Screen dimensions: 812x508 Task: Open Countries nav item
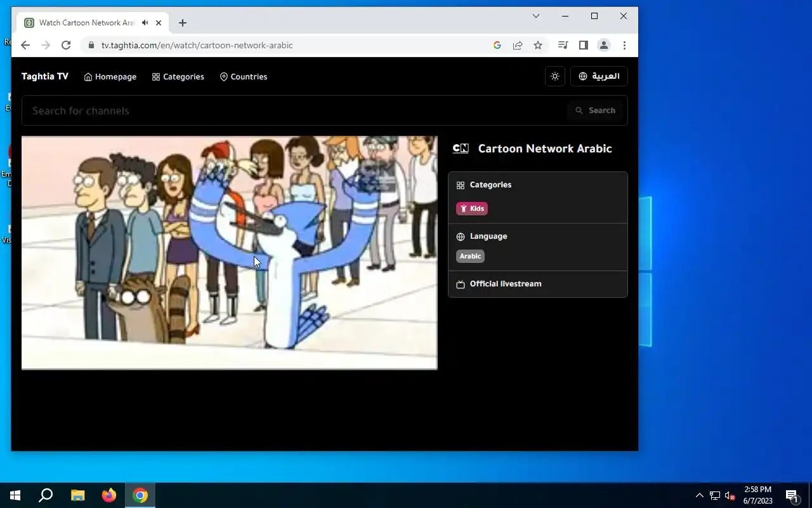point(244,77)
